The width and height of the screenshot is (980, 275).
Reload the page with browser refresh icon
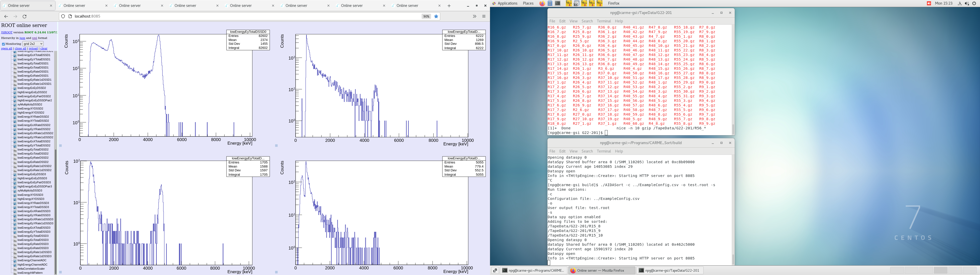click(25, 16)
